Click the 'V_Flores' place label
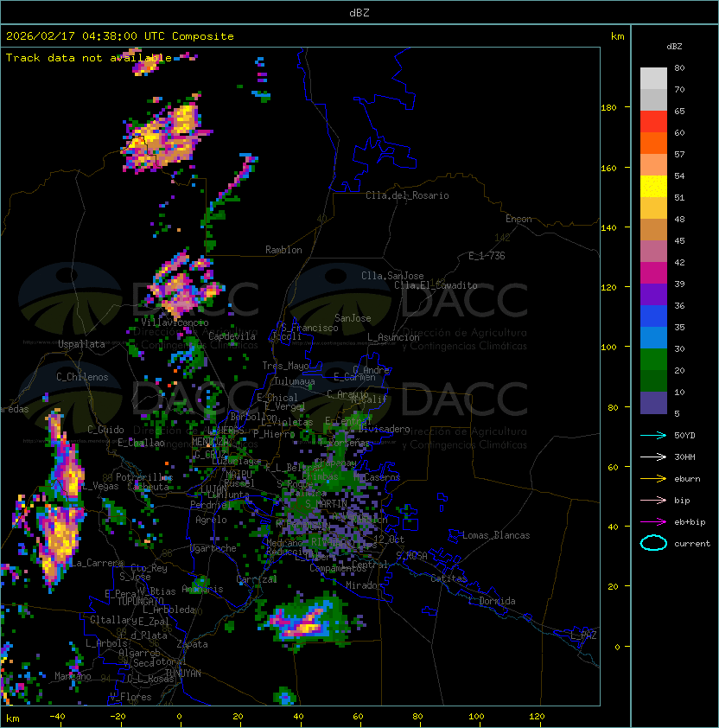The height and width of the screenshot is (728, 719). click(130, 697)
